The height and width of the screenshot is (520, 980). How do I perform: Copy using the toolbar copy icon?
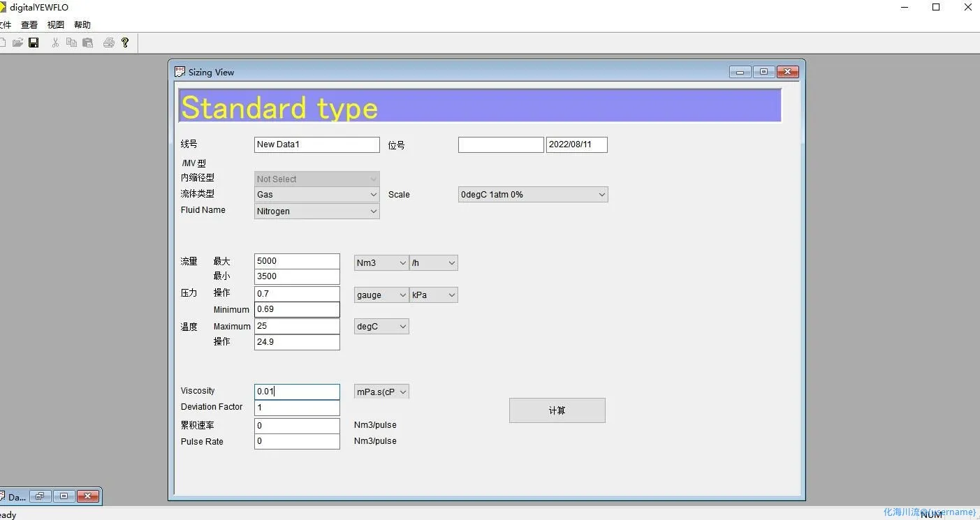coord(71,43)
